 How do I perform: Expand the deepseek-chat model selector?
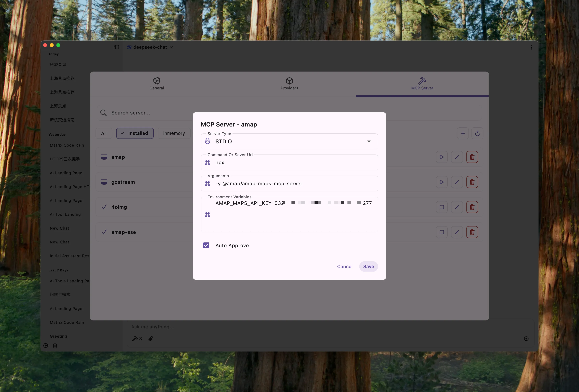point(150,47)
